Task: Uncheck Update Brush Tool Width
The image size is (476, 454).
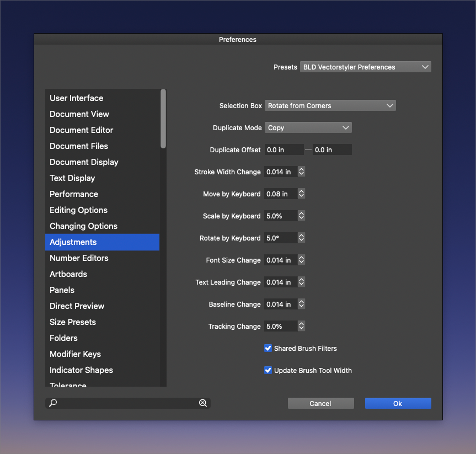Action: (x=268, y=370)
